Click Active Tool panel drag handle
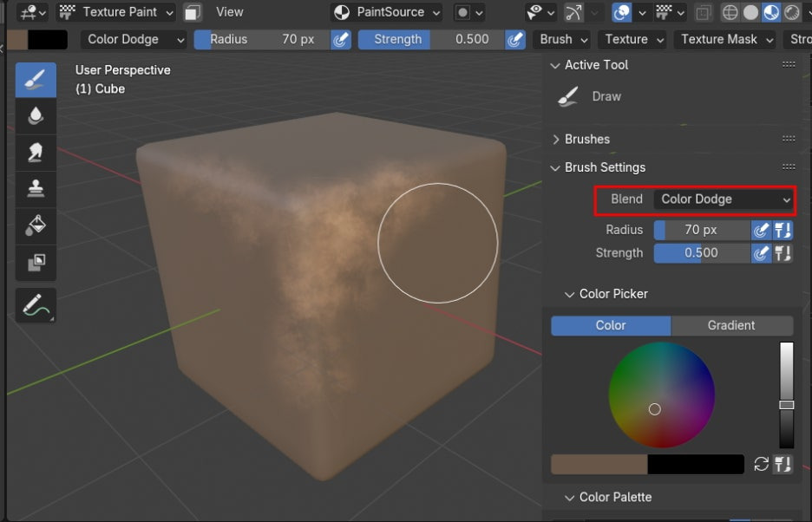The image size is (812, 522). tap(789, 65)
